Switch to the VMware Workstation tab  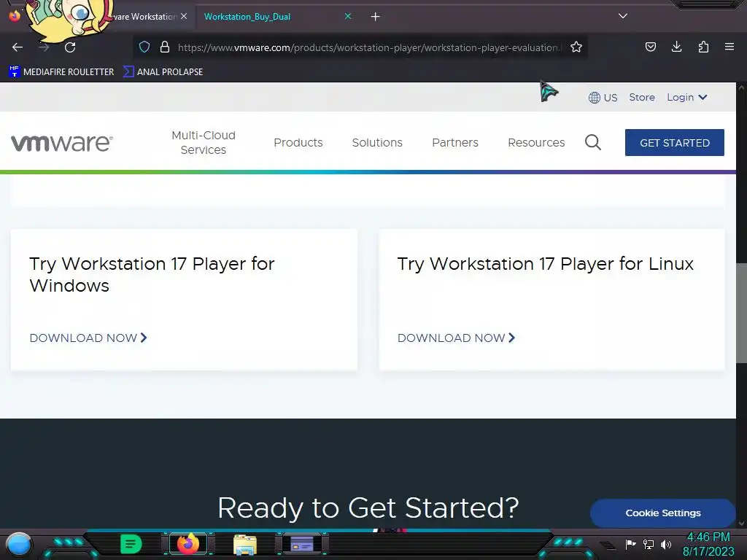145,17
